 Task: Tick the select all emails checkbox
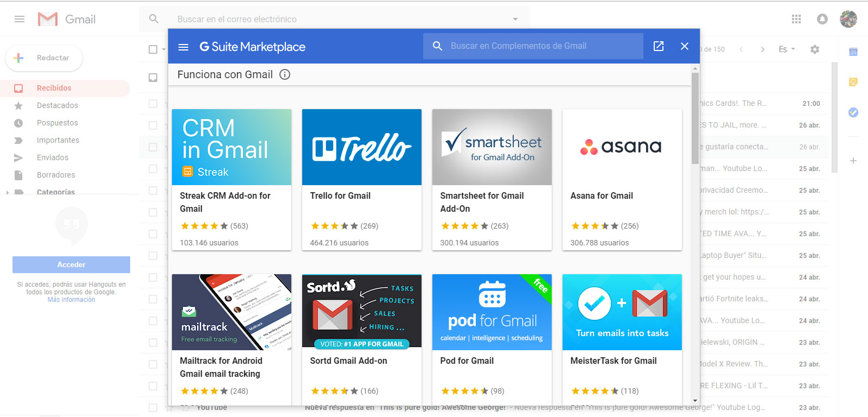tap(153, 49)
